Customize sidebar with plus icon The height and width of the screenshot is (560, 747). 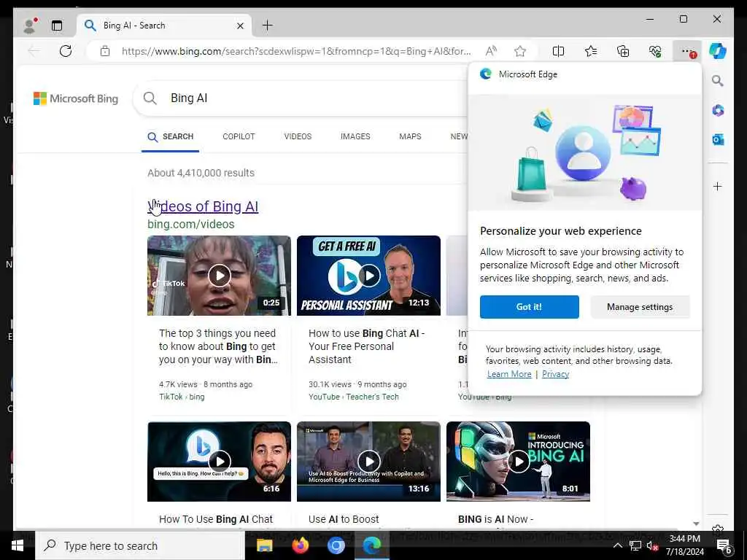pyautogui.click(x=718, y=186)
